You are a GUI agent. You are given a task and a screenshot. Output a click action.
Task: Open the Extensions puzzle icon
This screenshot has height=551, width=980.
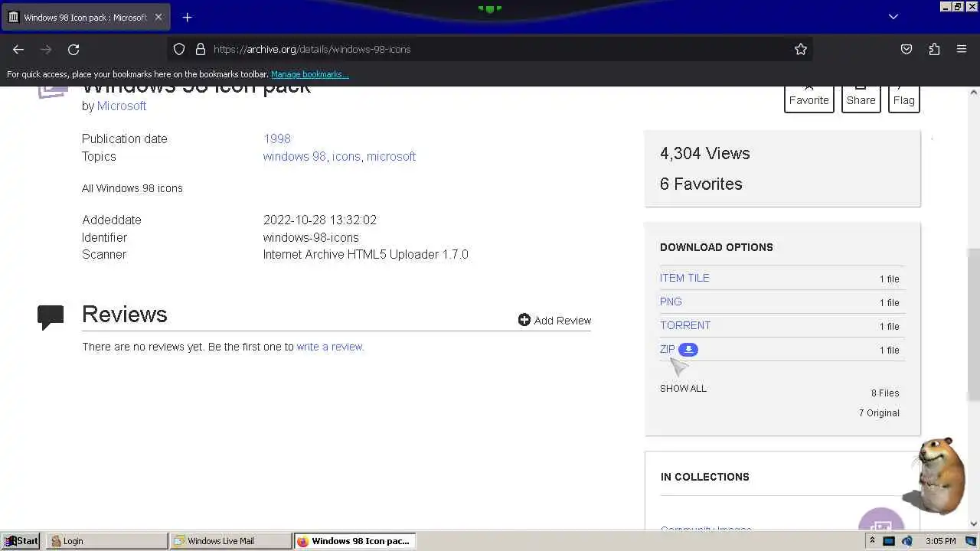(934, 49)
